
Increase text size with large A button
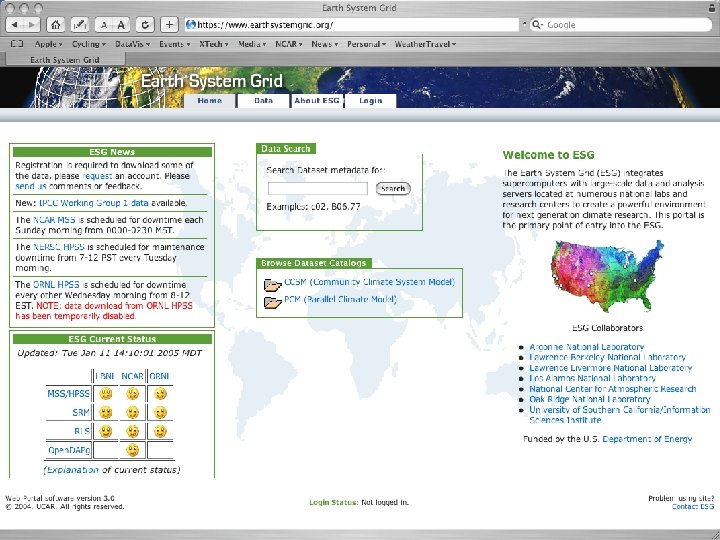tap(121, 25)
